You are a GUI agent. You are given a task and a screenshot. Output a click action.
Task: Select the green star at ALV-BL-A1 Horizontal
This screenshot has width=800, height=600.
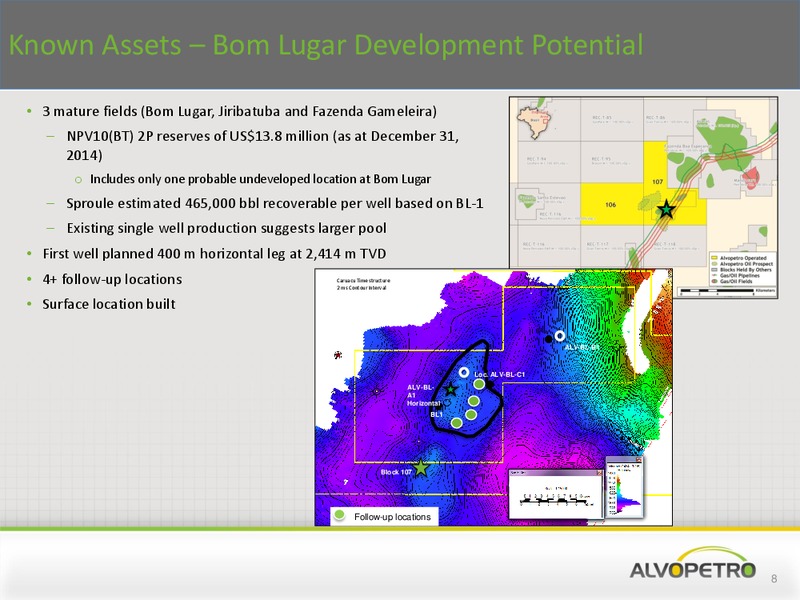tap(451, 390)
